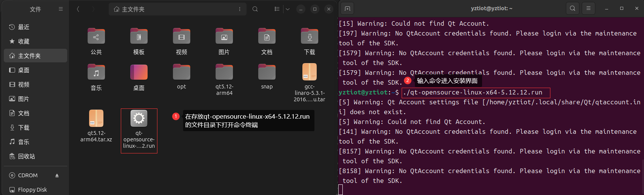Eject the CDROM drive
The width and height of the screenshot is (644, 195).
point(57,175)
